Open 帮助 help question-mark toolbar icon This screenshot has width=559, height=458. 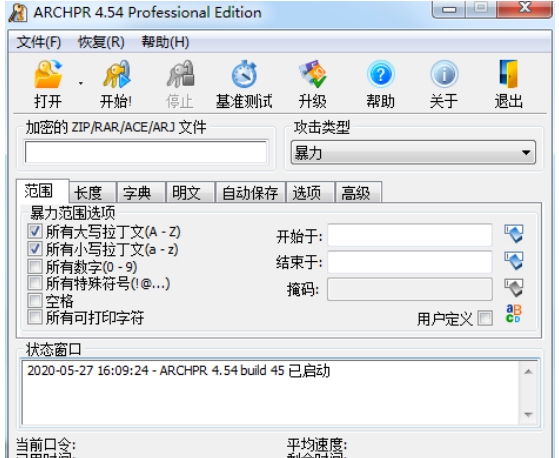[381, 74]
